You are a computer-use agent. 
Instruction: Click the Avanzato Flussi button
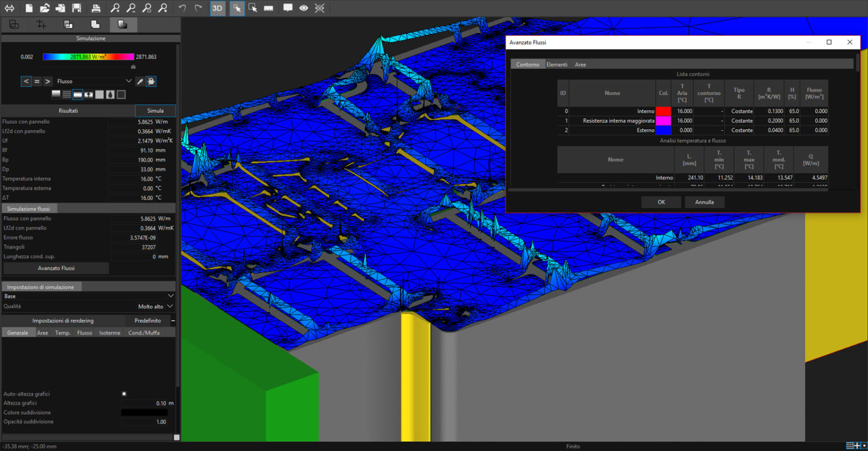[56, 268]
